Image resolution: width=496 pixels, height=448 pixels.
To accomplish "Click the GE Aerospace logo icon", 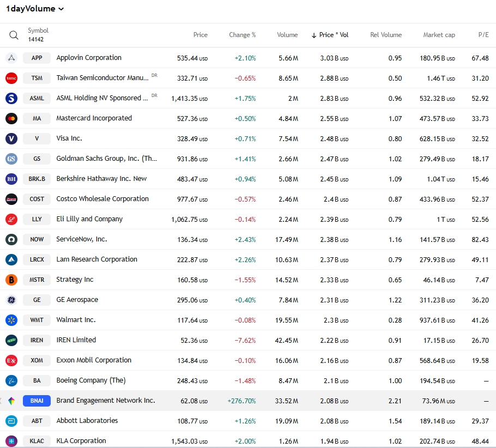I will [x=11, y=300].
